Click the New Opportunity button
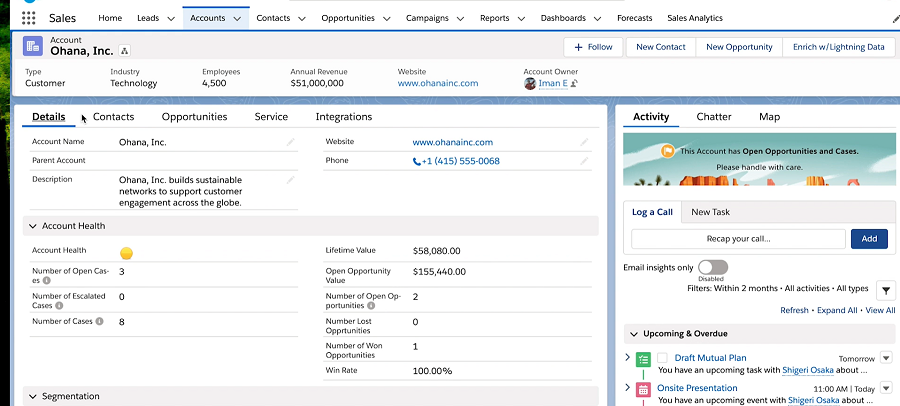 [x=739, y=47]
